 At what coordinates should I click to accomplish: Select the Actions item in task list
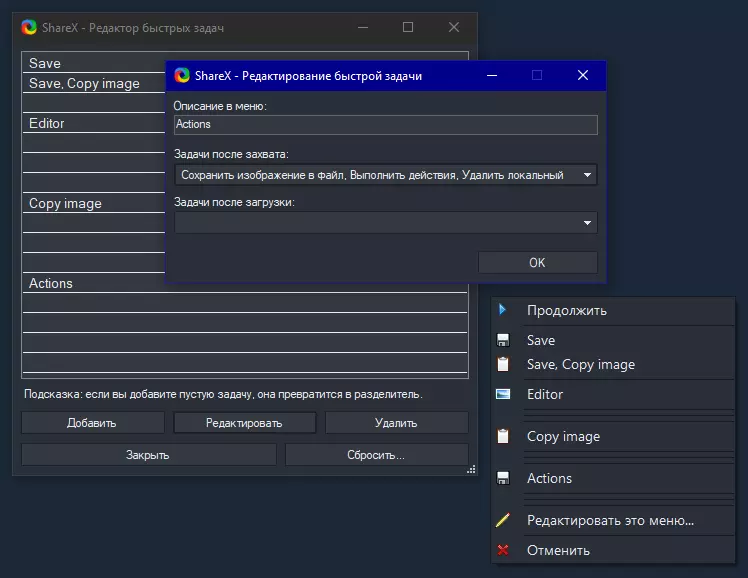(x=90, y=284)
